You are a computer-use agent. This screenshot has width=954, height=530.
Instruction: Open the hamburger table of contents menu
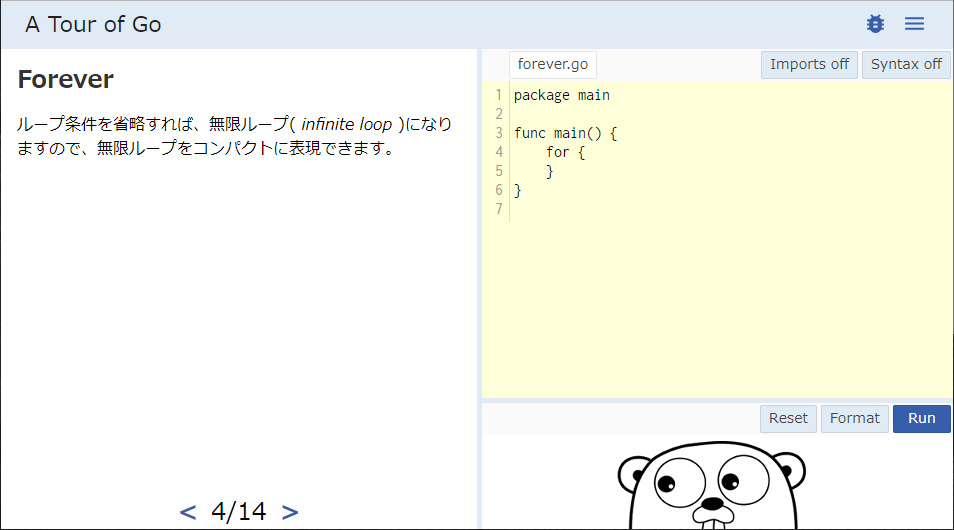click(x=914, y=24)
